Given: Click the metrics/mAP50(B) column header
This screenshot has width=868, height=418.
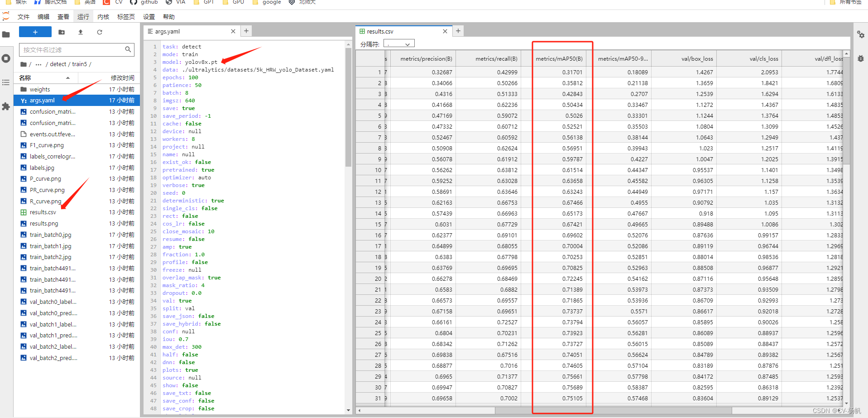Looking at the screenshot, I should point(553,59).
